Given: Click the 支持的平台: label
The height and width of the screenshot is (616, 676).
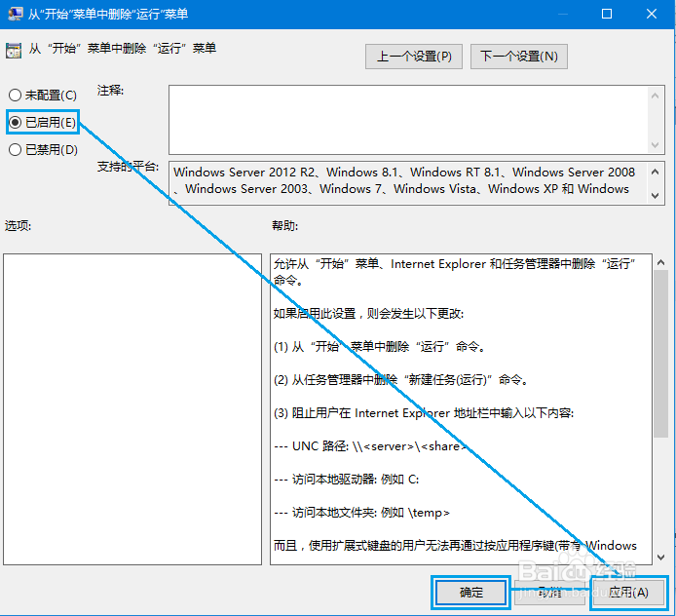Looking at the screenshot, I should tap(128, 167).
